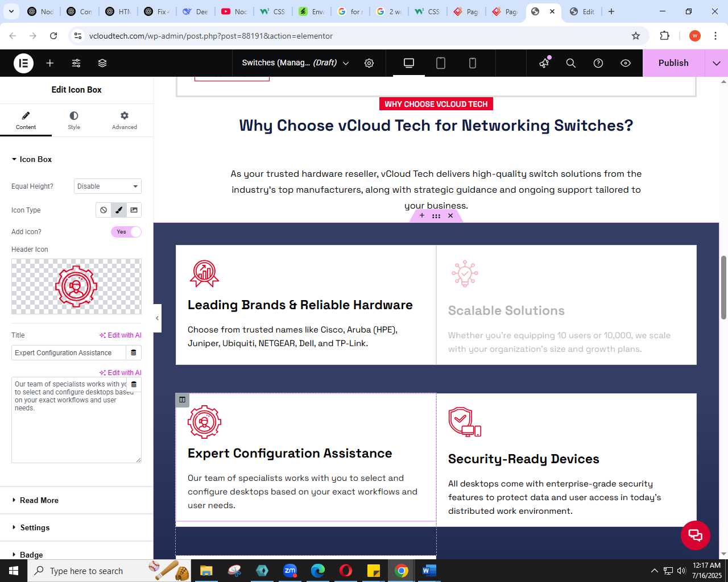Switch to the Content tab

coord(26,120)
